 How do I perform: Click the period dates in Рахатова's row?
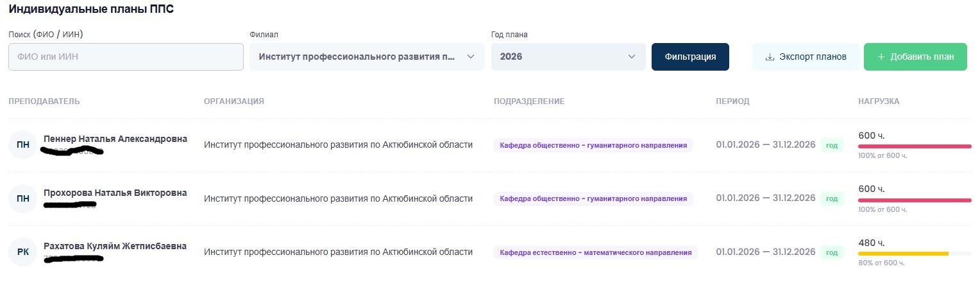(x=765, y=252)
